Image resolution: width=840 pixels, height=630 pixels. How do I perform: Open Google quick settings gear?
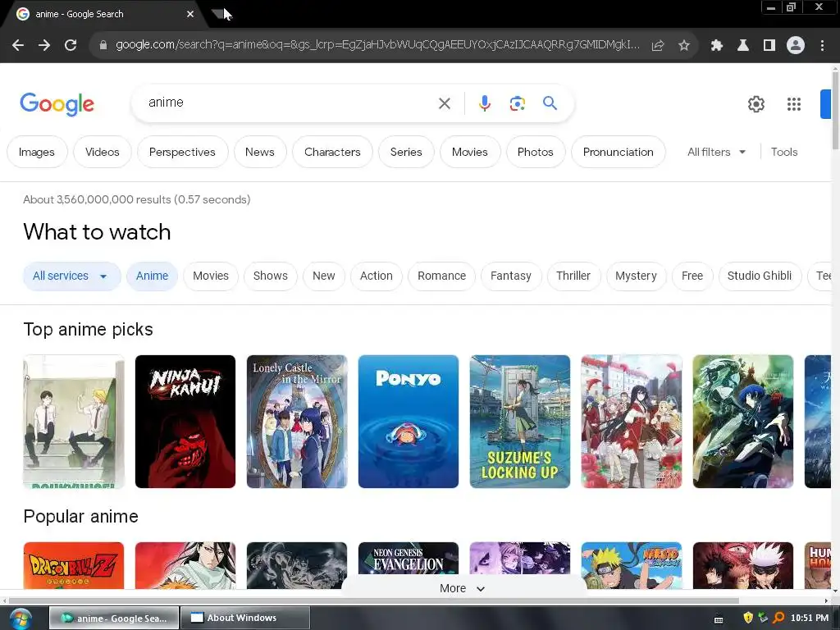(x=756, y=104)
